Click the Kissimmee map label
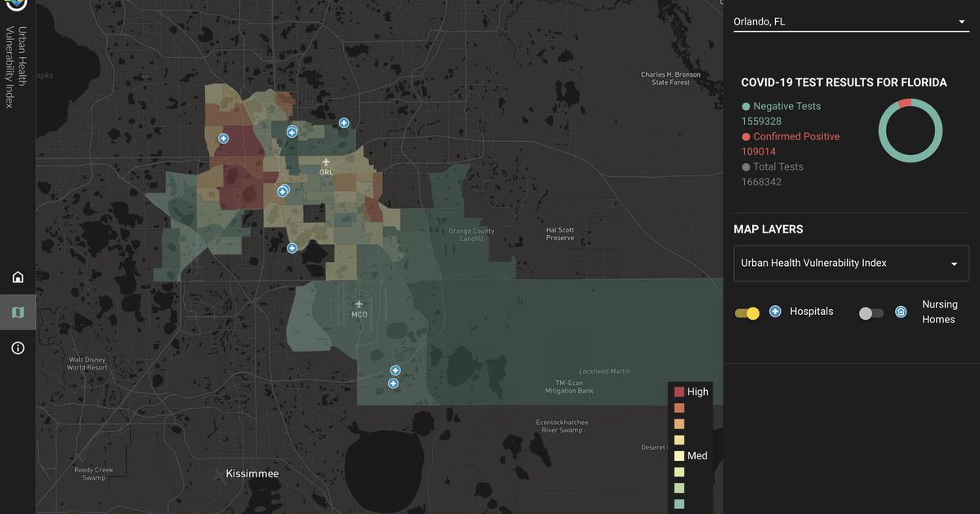Viewport: 980px width, 514px height. 252,473
